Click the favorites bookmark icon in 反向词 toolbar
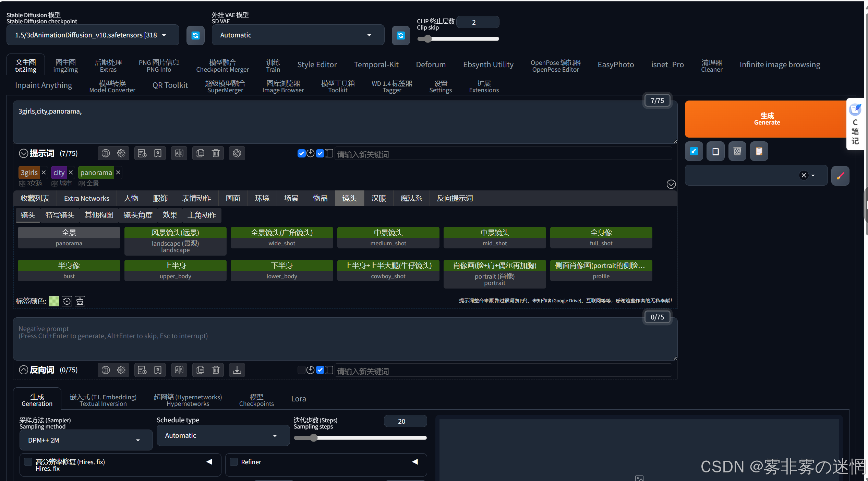 tap(158, 370)
